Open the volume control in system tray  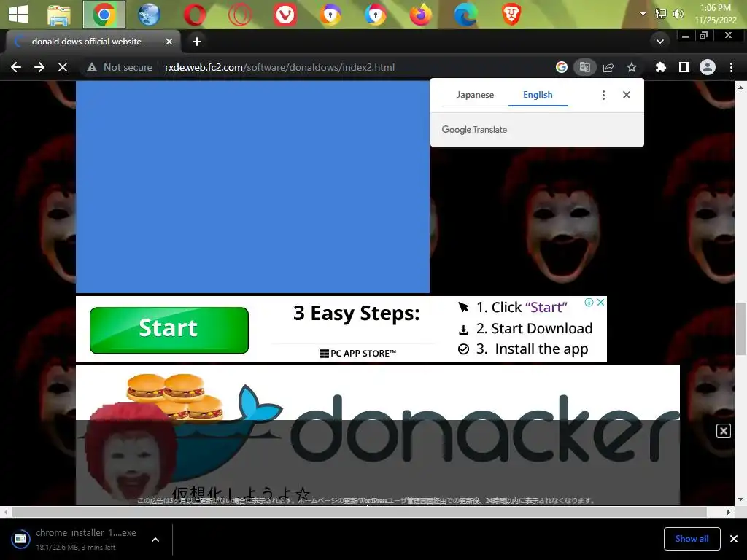pos(678,14)
